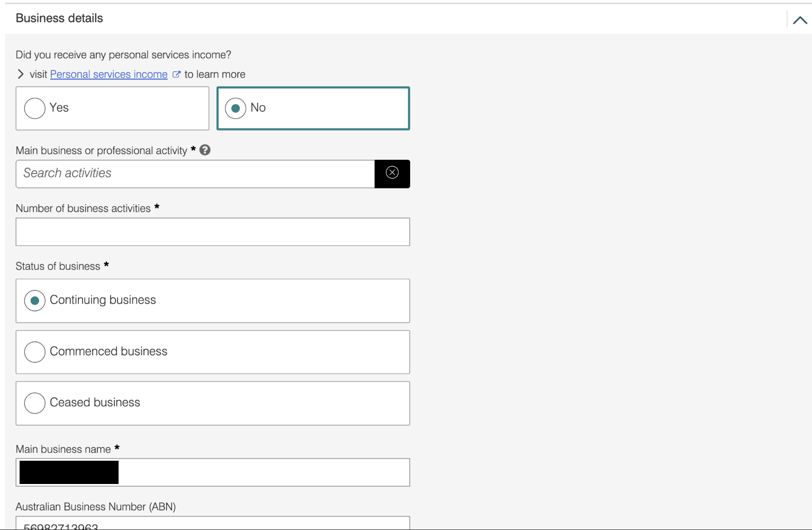Choose Commenced business status
Screen dimensions: 812x530
tap(213, 352)
